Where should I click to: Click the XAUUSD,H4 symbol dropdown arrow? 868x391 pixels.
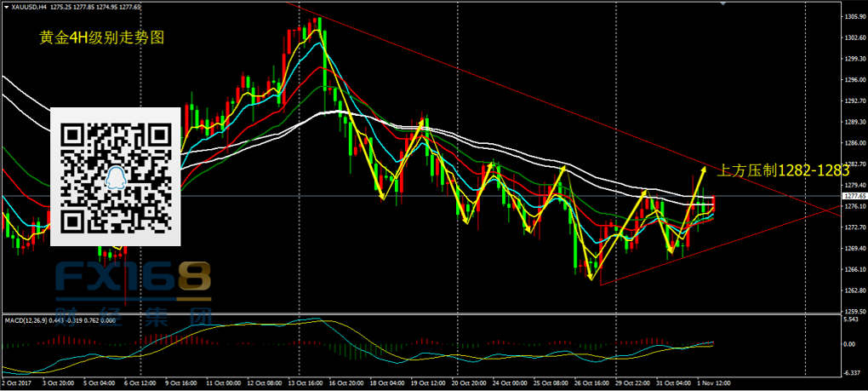pyautogui.click(x=4, y=7)
